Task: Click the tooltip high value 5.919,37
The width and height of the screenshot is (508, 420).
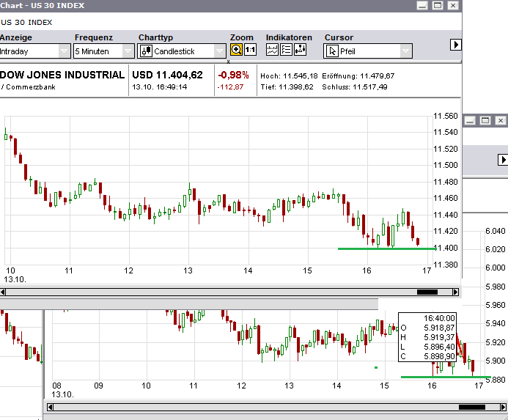Action: point(439,337)
